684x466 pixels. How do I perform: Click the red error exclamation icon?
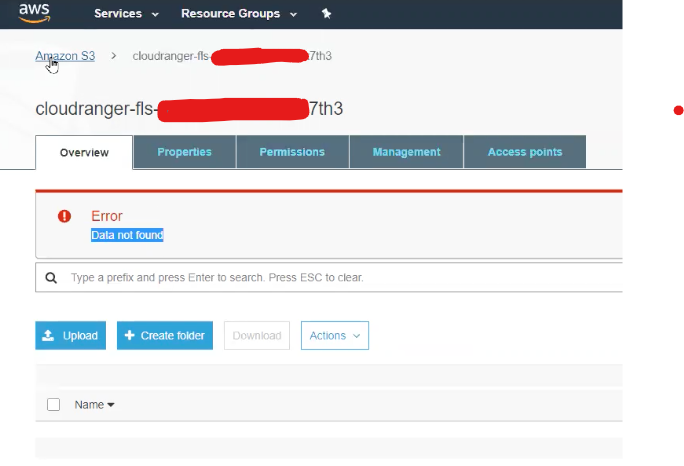click(x=65, y=216)
